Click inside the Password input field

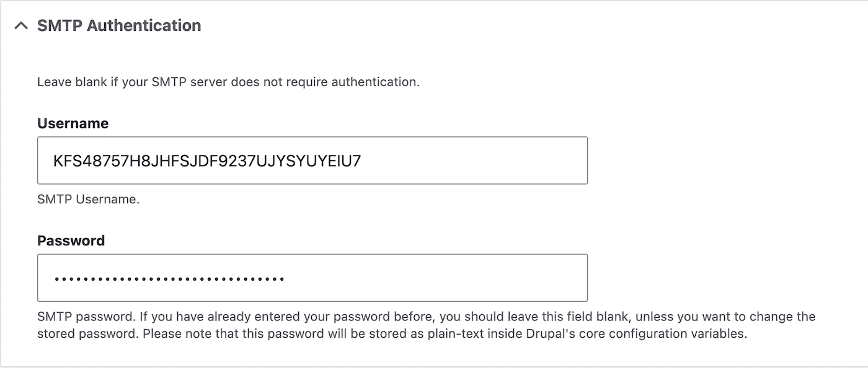tap(310, 278)
